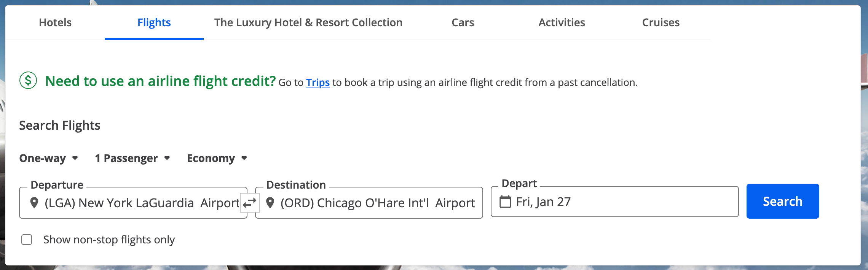Open the Cruises tab
This screenshot has height=270, width=868.
pos(661,22)
